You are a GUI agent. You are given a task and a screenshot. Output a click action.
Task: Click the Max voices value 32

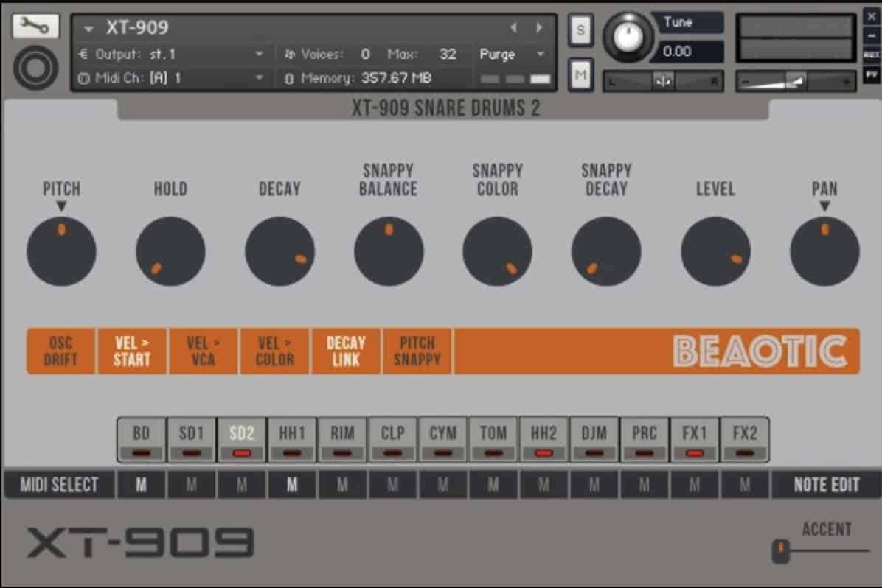448,54
